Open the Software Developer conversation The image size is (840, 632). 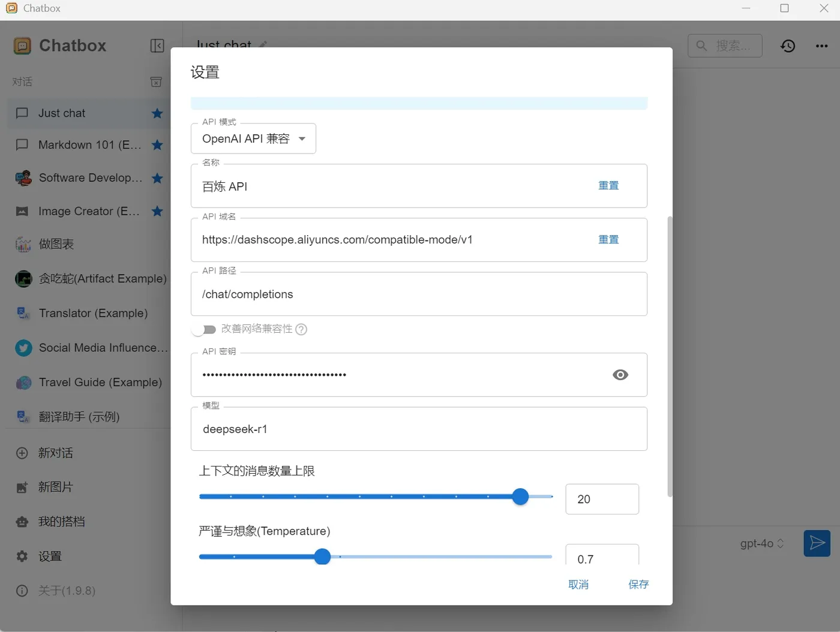tap(89, 178)
